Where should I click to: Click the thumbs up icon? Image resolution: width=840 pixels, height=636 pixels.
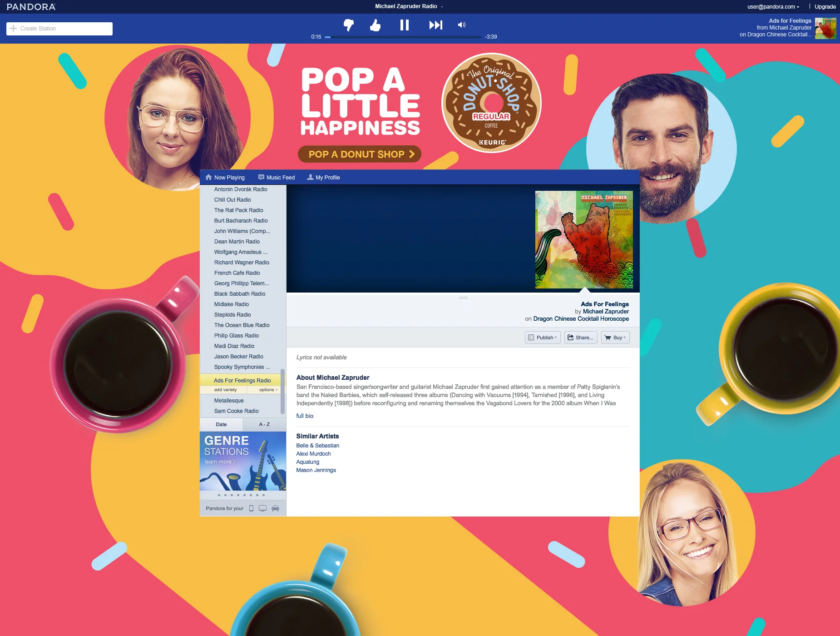pyautogui.click(x=375, y=25)
